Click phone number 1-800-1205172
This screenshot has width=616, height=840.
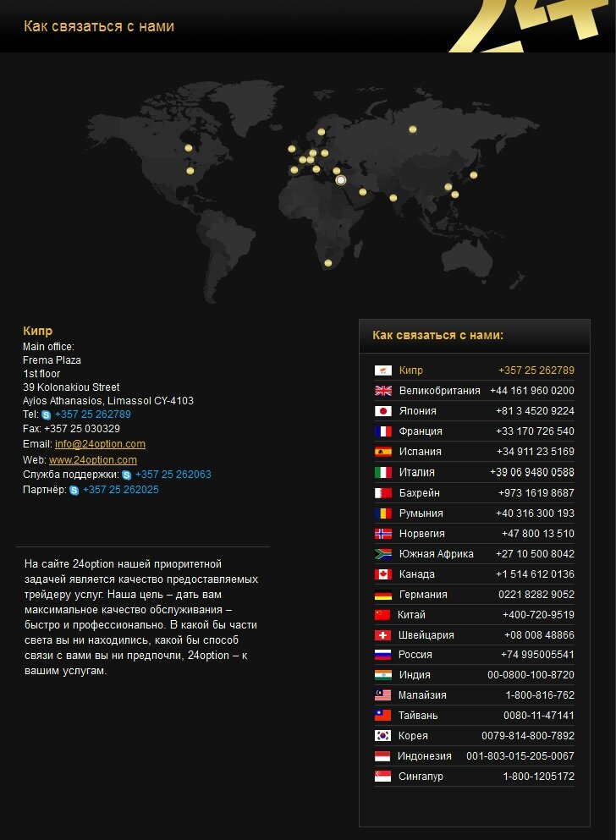click(x=539, y=777)
